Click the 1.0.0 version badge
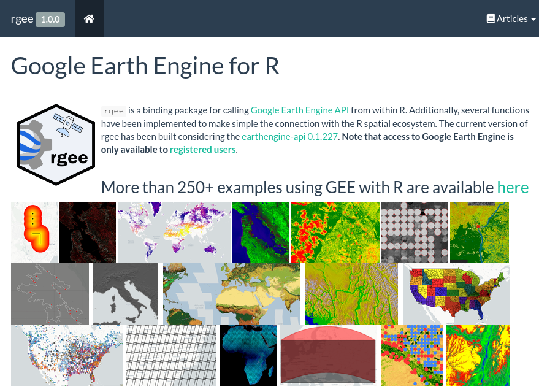This screenshot has width=539, height=392. [50, 19]
